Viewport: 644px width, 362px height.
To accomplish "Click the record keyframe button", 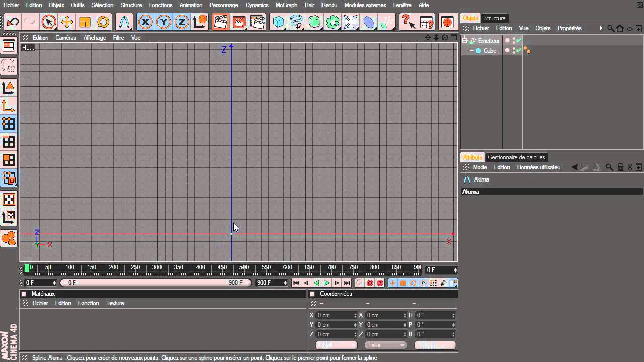I will coord(360,283).
